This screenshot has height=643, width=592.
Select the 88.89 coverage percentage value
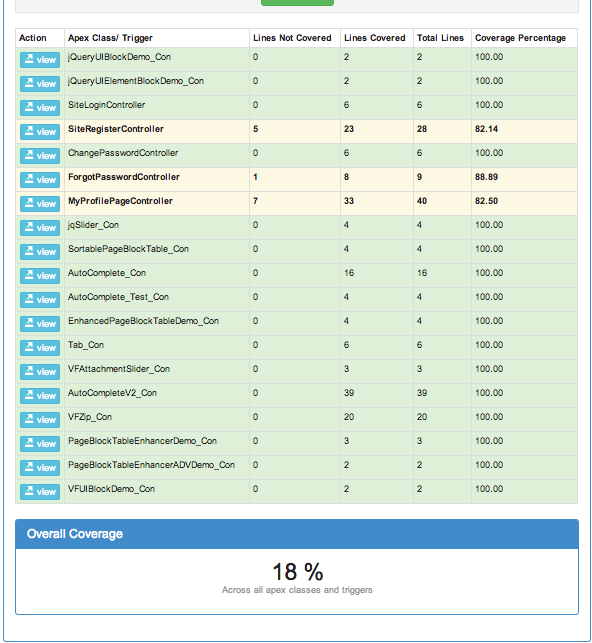point(486,177)
